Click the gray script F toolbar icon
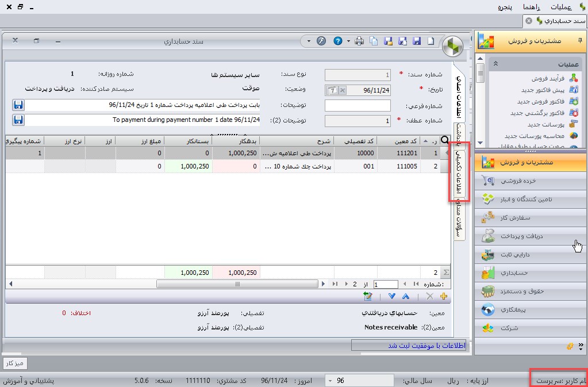This screenshot has height=387, width=588. click(321, 41)
